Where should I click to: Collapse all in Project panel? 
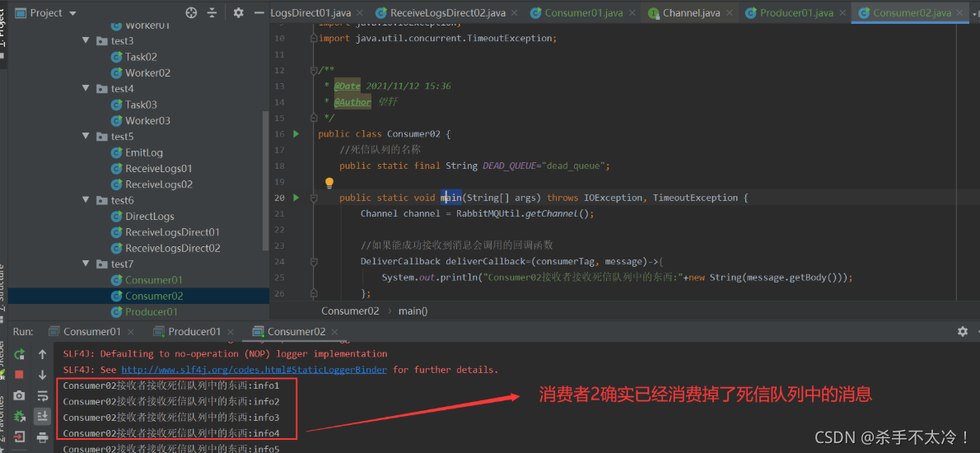(212, 12)
